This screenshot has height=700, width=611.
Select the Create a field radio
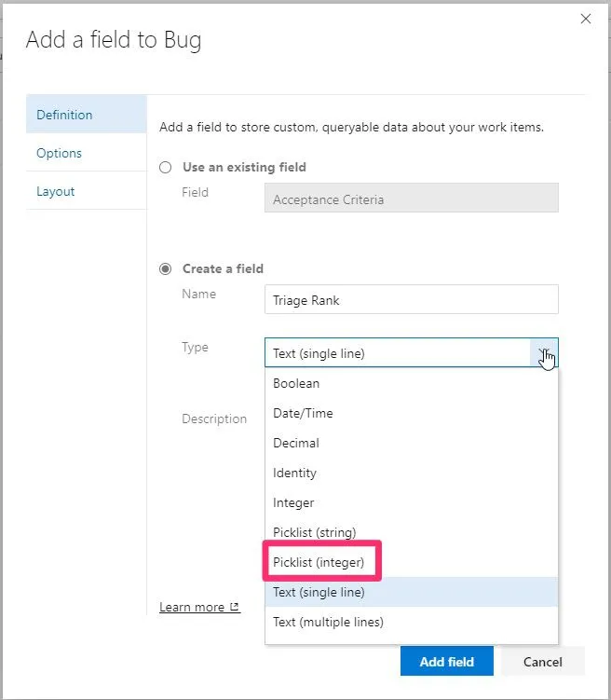tap(166, 269)
